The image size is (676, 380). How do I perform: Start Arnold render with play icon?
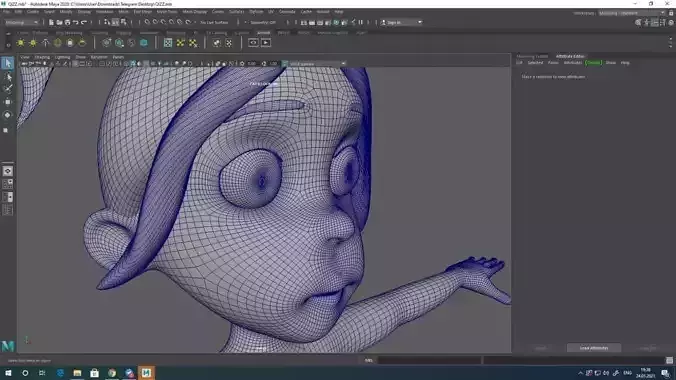pos(266,43)
